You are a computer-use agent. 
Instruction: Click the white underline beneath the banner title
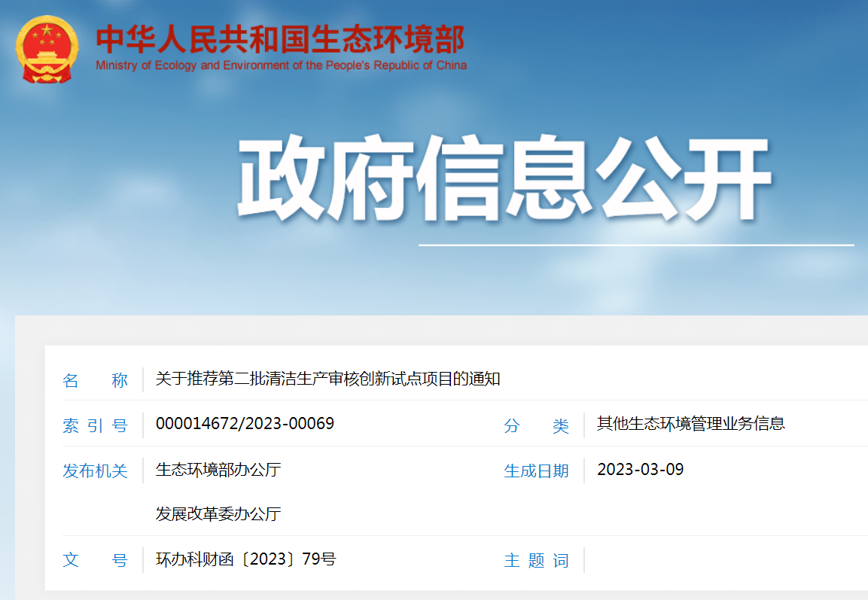pos(636,245)
